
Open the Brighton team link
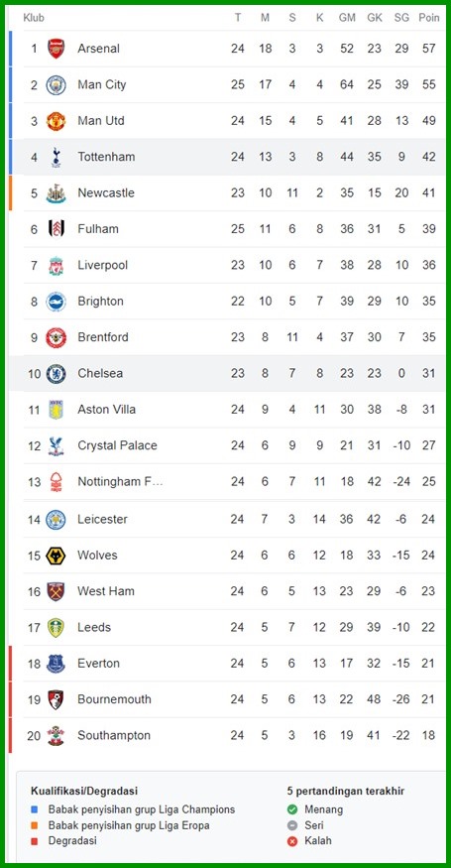click(100, 302)
